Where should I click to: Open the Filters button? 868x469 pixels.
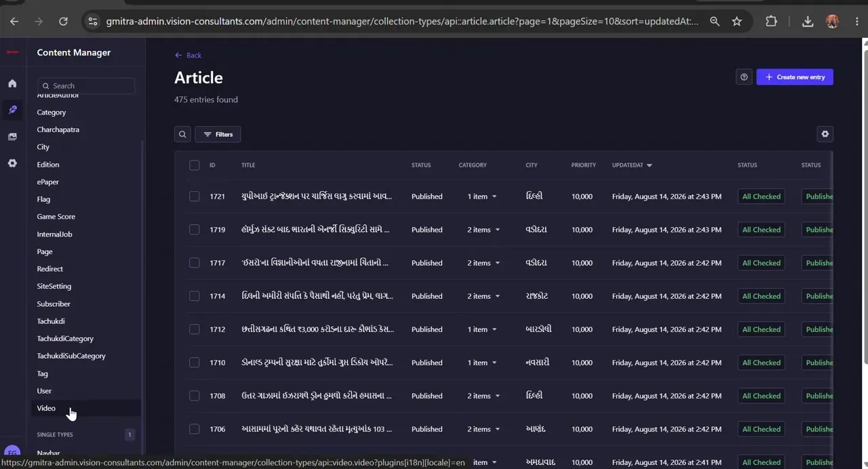coord(218,134)
